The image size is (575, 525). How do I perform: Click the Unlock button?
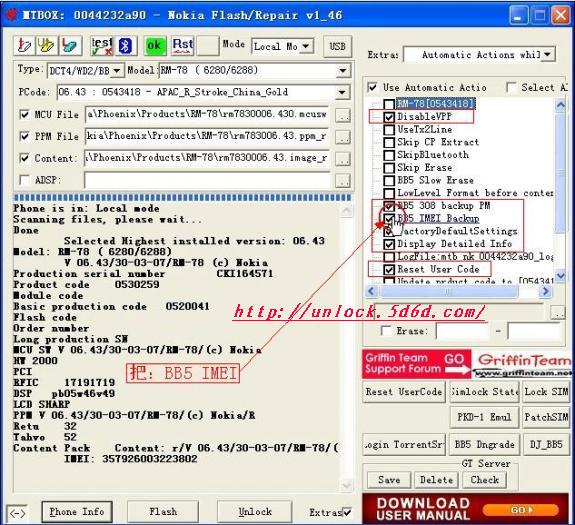point(255,512)
